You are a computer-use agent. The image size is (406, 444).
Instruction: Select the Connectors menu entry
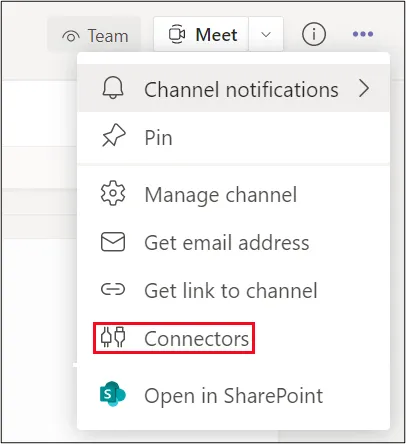coord(174,338)
